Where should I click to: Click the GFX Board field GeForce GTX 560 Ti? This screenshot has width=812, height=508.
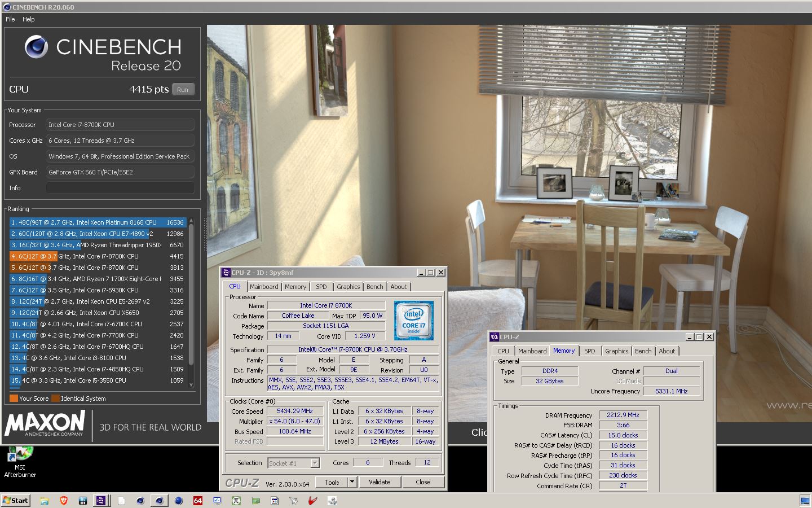click(120, 172)
